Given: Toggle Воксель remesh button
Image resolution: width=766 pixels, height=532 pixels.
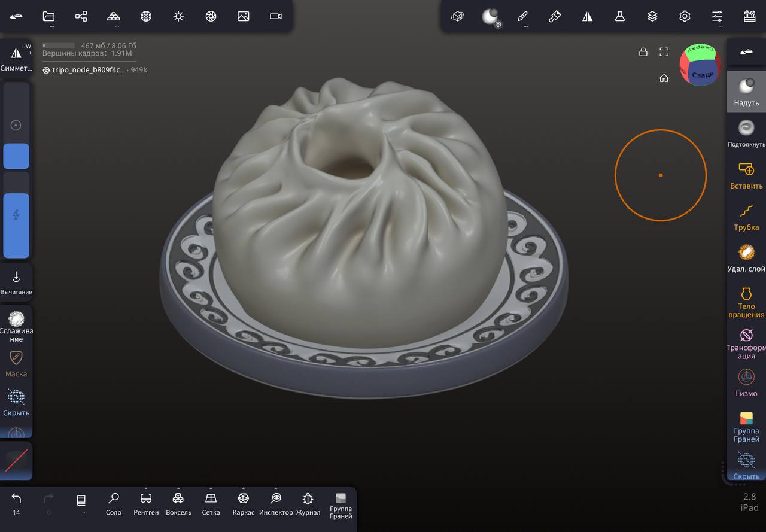Looking at the screenshot, I should coord(178,504).
